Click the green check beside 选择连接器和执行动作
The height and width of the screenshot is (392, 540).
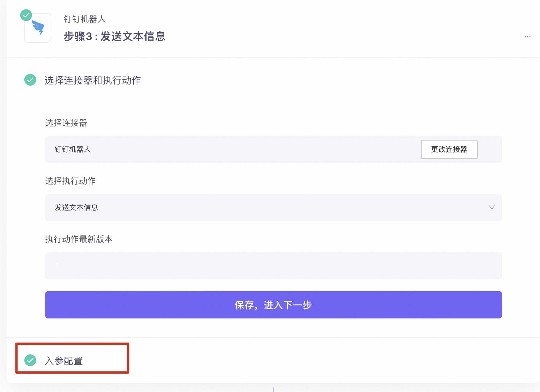30,80
